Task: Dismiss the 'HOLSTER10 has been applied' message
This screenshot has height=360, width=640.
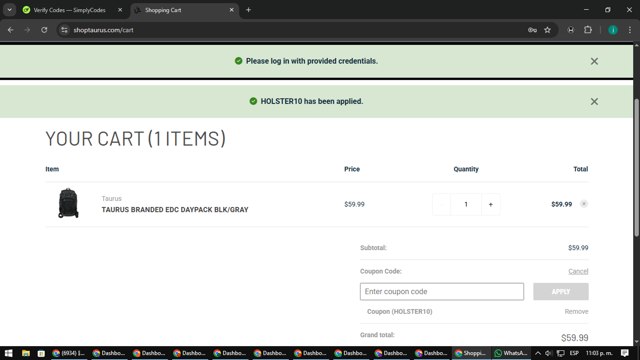Action: pos(594,101)
